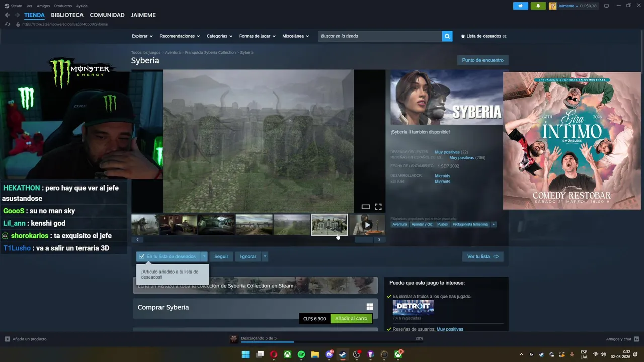Open the green notifications bell
Image resolution: width=644 pixels, height=362 pixels.
[x=538, y=6]
